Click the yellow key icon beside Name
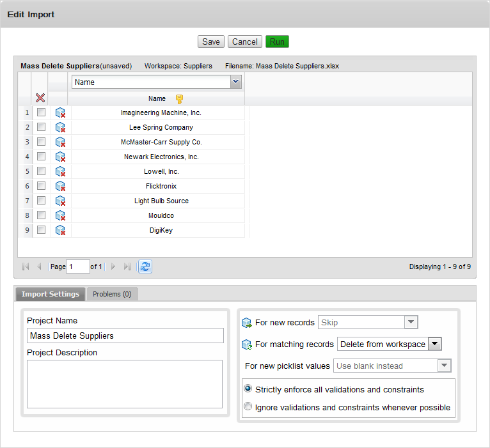Viewport: 490px width, 448px height. [x=179, y=99]
